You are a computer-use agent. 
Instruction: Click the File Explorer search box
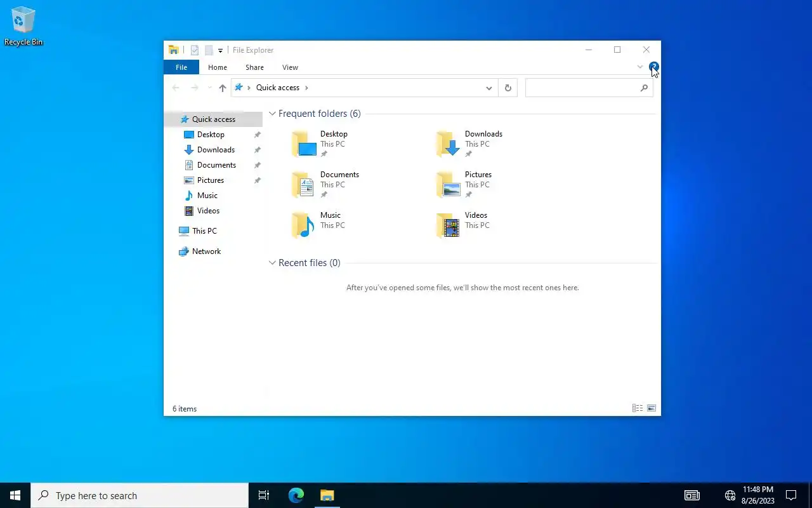click(x=589, y=88)
